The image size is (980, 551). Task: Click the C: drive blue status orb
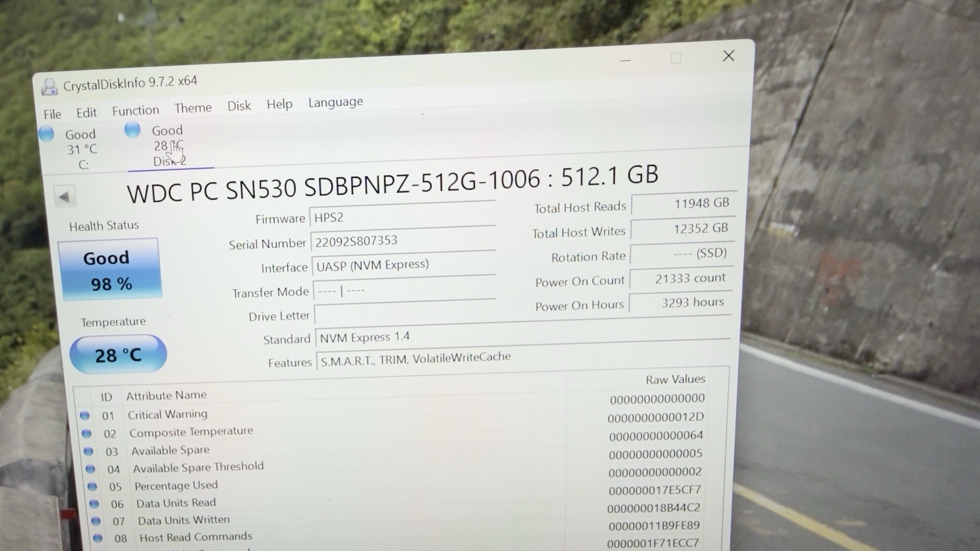tap(47, 133)
